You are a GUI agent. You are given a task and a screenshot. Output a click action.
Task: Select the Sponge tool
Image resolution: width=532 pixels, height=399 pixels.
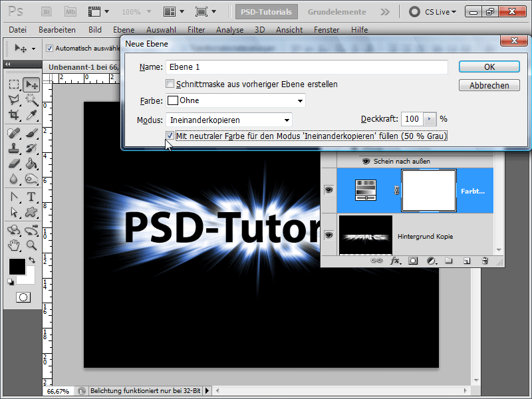pos(31,179)
